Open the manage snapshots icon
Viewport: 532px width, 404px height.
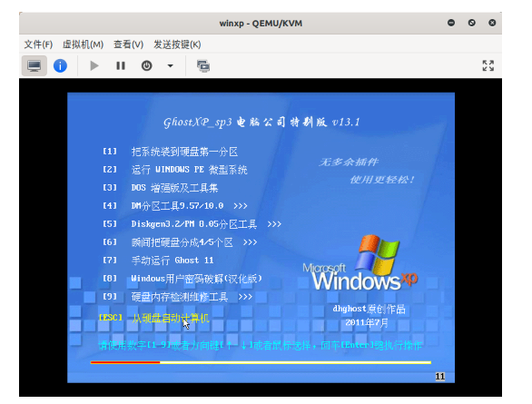[203, 65]
